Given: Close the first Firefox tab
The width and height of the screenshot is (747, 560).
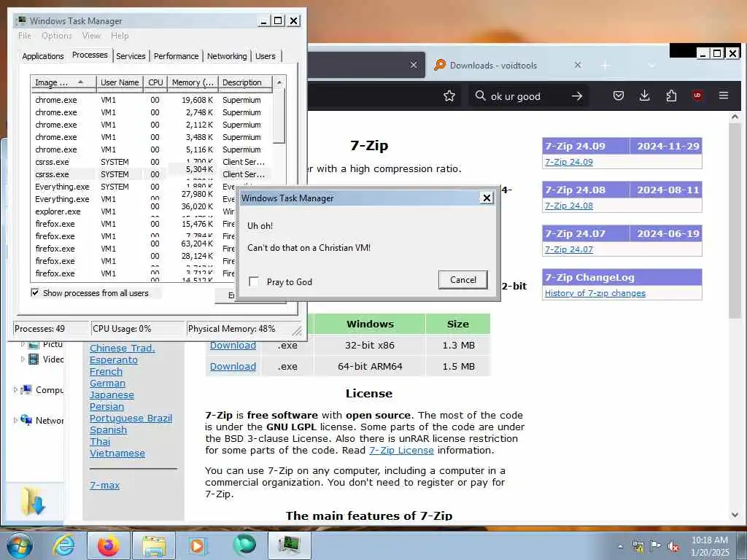Looking at the screenshot, I should 414,65.
